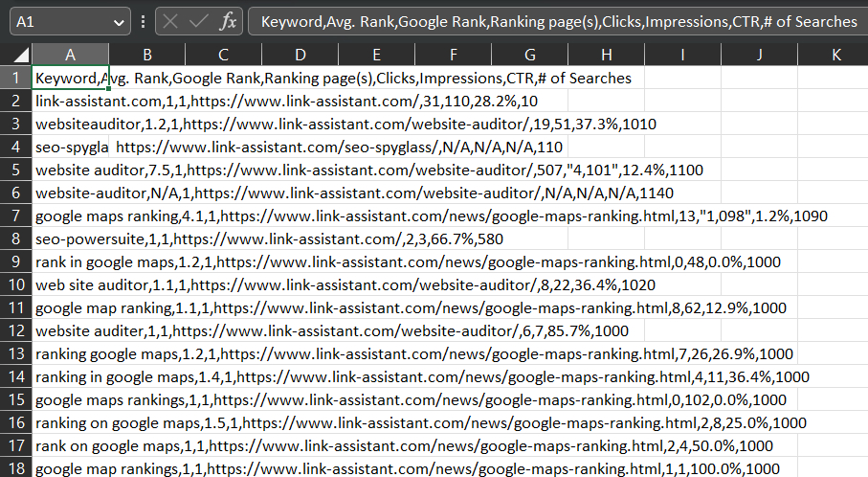Open the Insert Function fx icon
868x477 pixels.
(228, 22)
